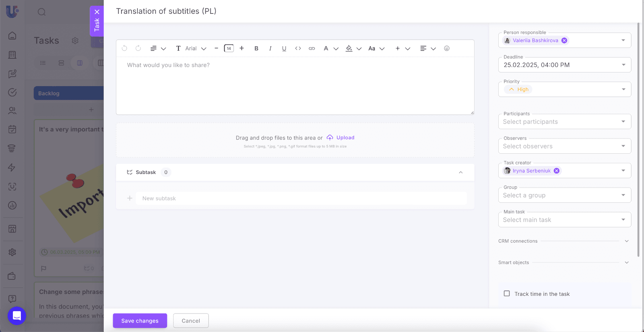Open the chat widget bubble

click(17, 316)
